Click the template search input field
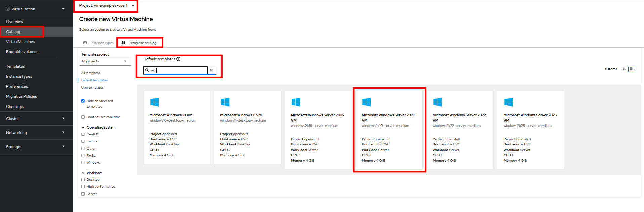The image size is (644, 212). coord(178,70)
